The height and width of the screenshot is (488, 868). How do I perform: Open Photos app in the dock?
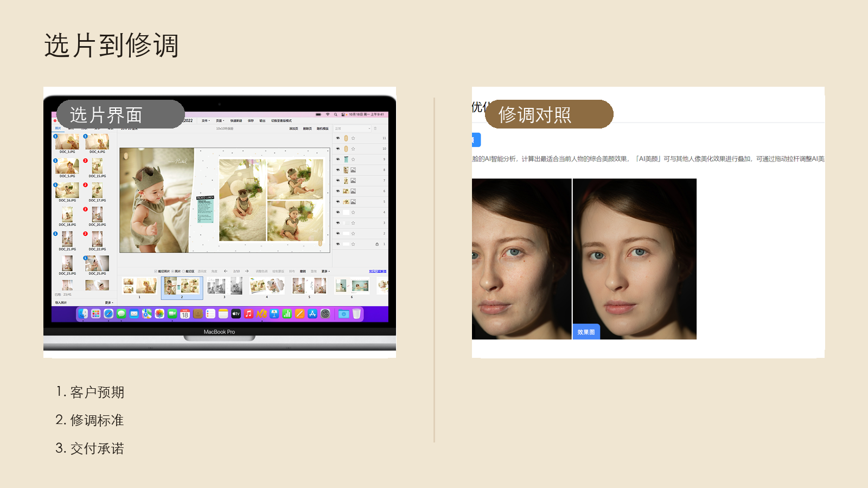[159, 313]
